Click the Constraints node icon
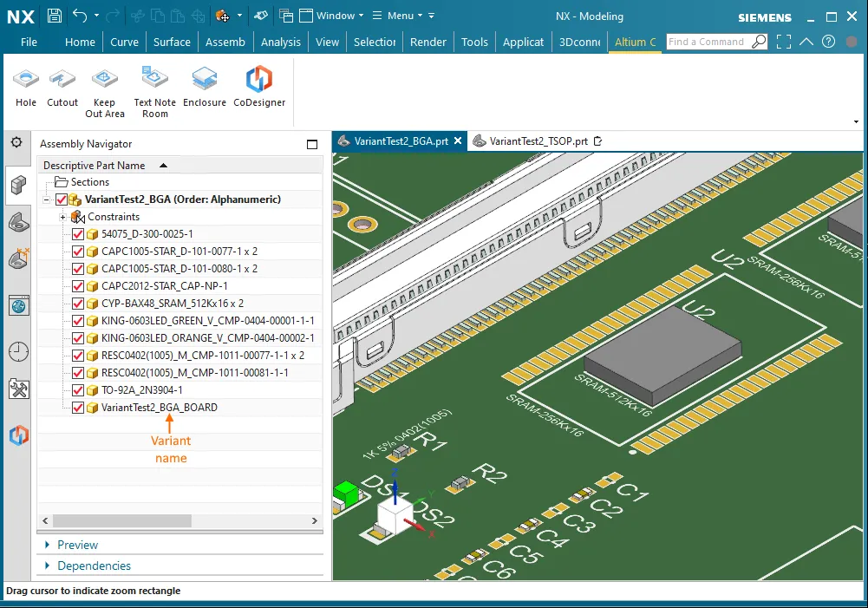The image size is (868, 608). (78, 217)
